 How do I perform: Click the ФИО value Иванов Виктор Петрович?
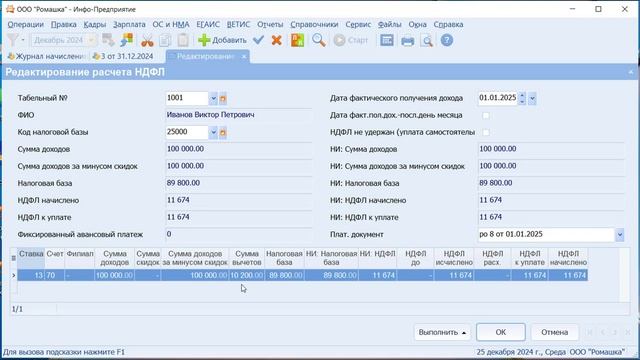tap(239, 115)
